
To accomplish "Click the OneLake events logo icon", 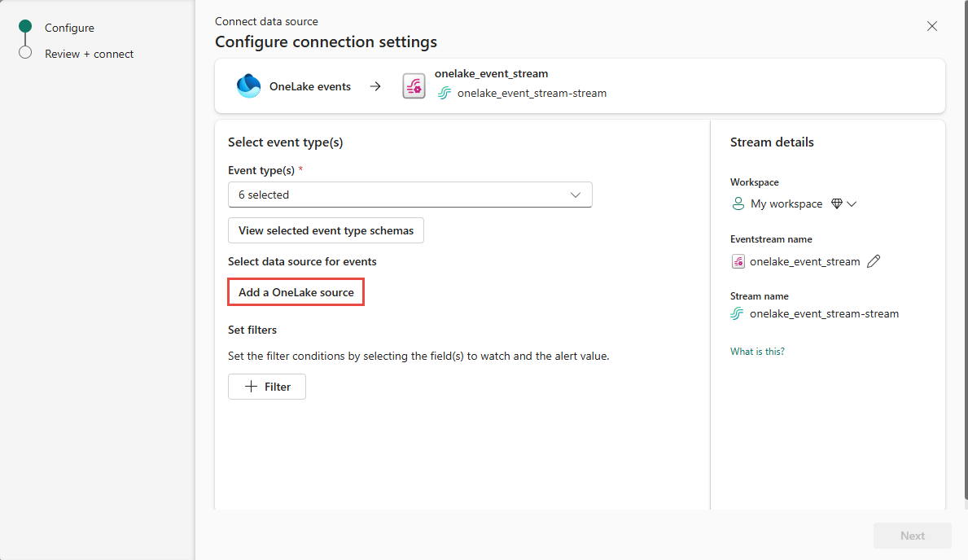I will point(248,86).
